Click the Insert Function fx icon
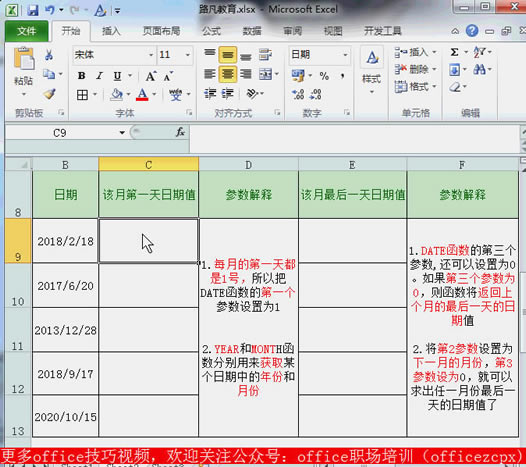Image resolution: width=526 pixels, height=467 pixels. (x=180, y=132)
